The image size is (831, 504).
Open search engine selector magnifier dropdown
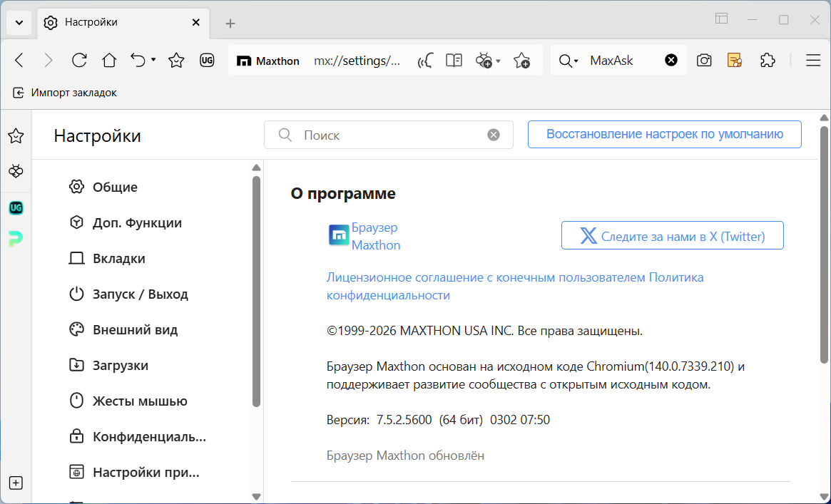tap(568, 61)
